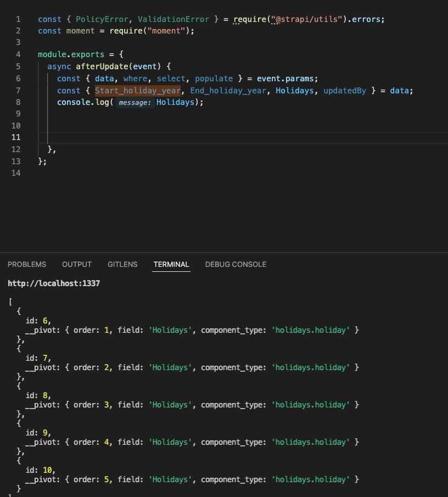
Task: Click the populate variable on line 6
Action: coord(214,79)
